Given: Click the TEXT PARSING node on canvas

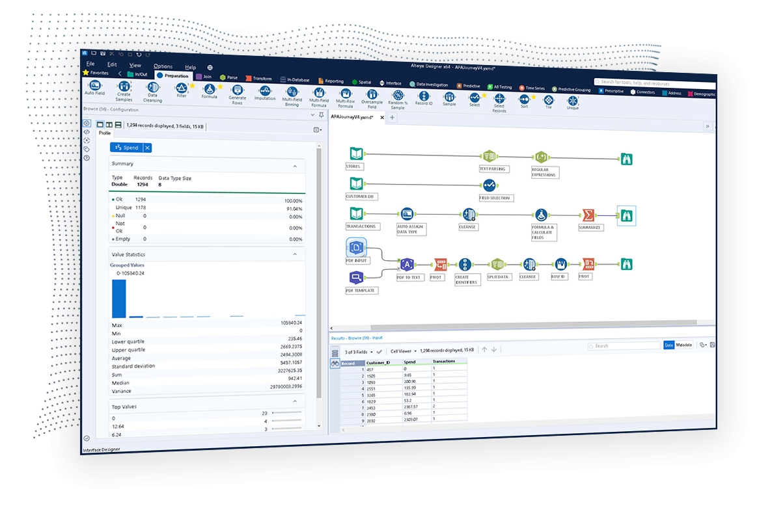Looking at the screenshot, I should tap(489, 156).
